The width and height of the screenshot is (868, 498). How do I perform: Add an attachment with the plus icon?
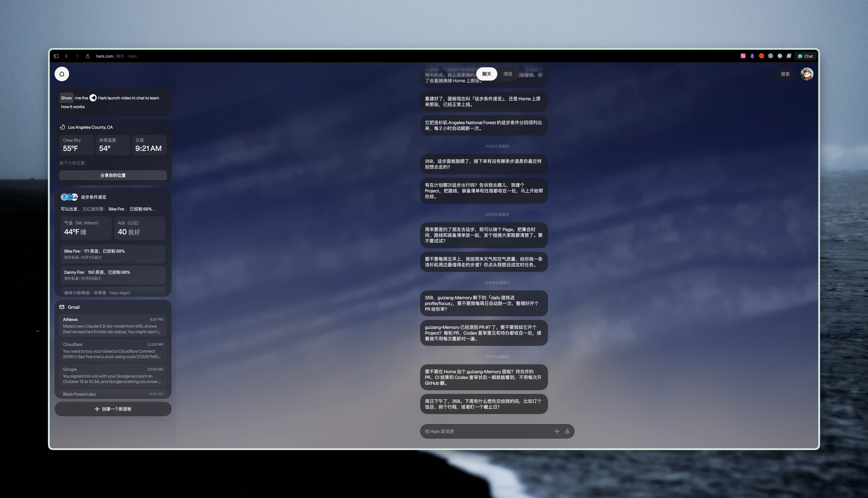coord(557,431)
